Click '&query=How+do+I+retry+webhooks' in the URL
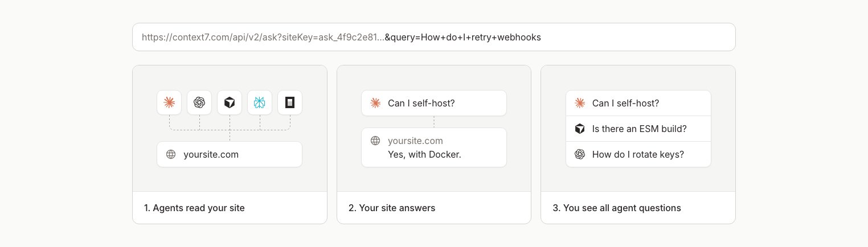This screenshot has width=868, height=247. (462, 37)
